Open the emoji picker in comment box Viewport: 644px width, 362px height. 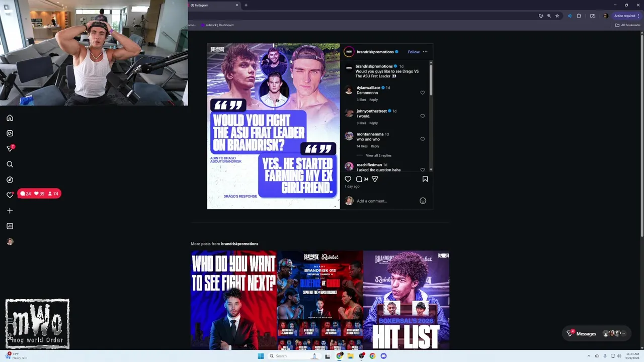point(423,201)
